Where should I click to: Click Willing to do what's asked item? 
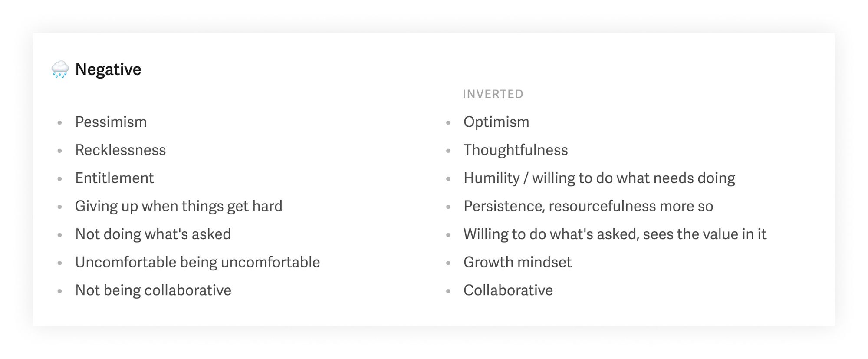pyautogui.click(x=615, y=234)
